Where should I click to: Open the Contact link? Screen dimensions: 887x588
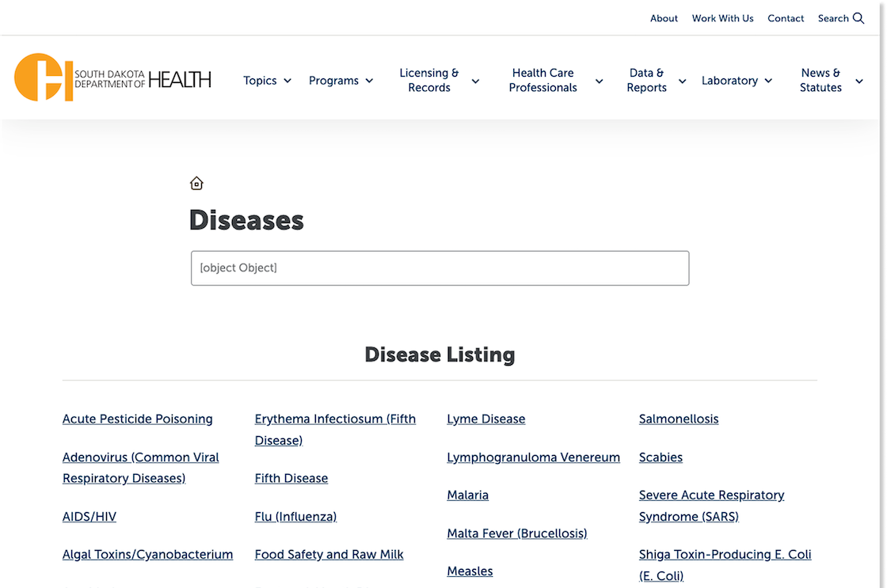coord(786,18)
